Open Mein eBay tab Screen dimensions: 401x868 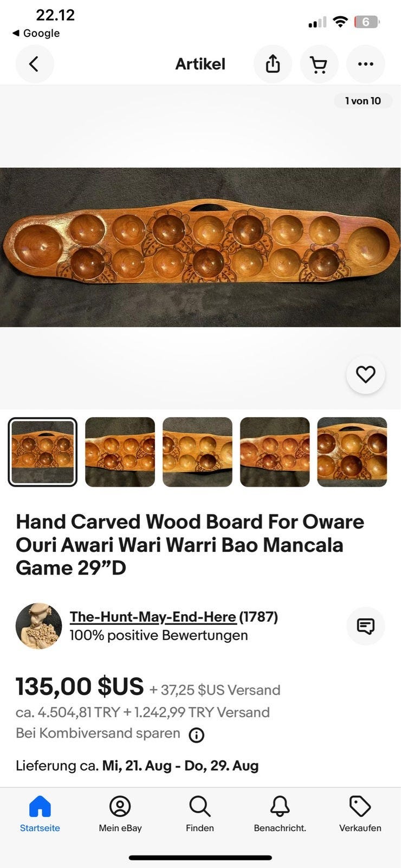point(120,814)
